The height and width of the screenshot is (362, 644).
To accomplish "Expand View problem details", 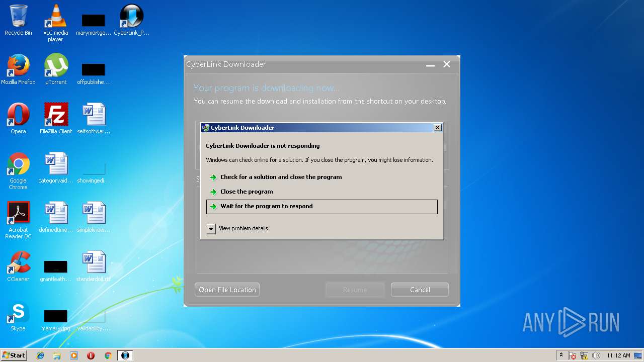I will [x=237, y=229].
